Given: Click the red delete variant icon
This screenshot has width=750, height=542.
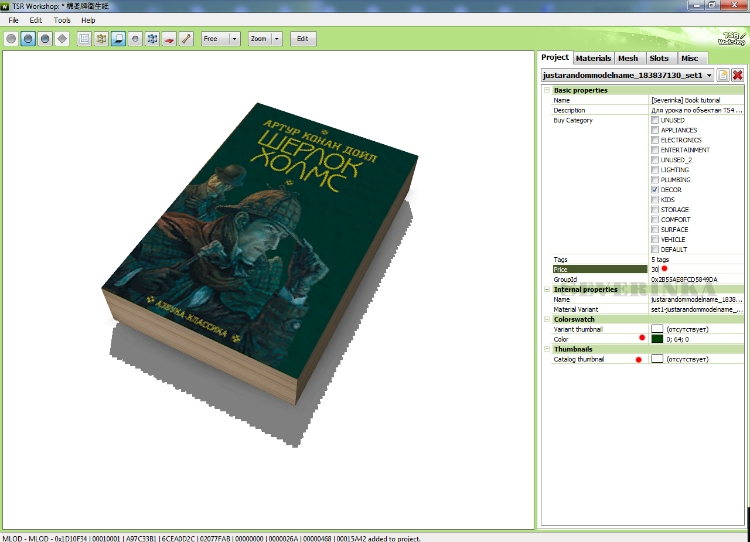Looking at the screenshot, I should click(737, 75).
